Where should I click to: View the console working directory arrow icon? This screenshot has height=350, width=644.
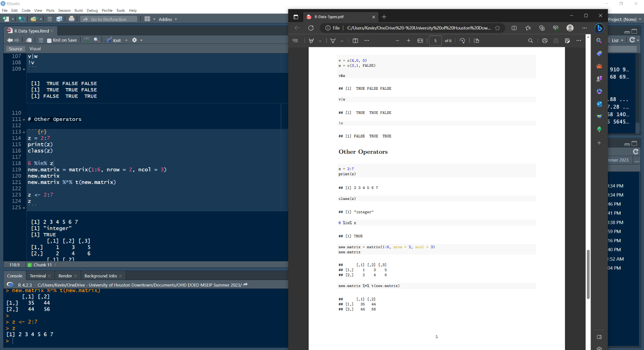tap(245, 285)
